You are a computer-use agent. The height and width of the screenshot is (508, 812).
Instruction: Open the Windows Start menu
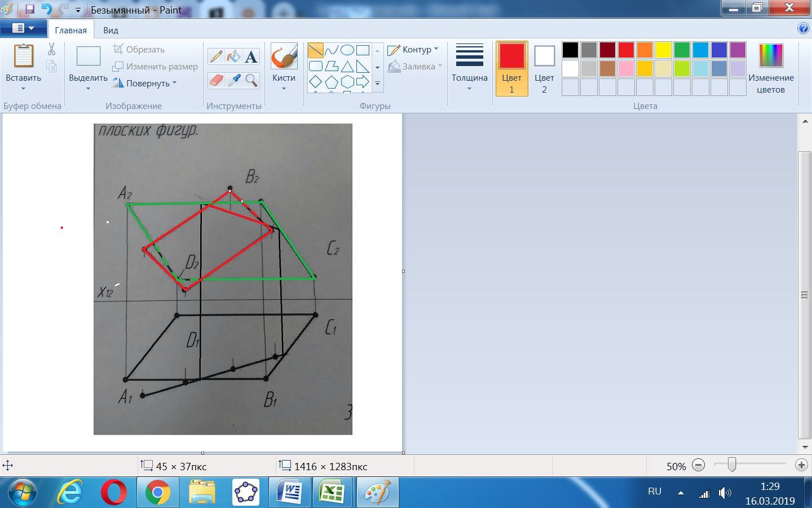[x=23, y=492]
